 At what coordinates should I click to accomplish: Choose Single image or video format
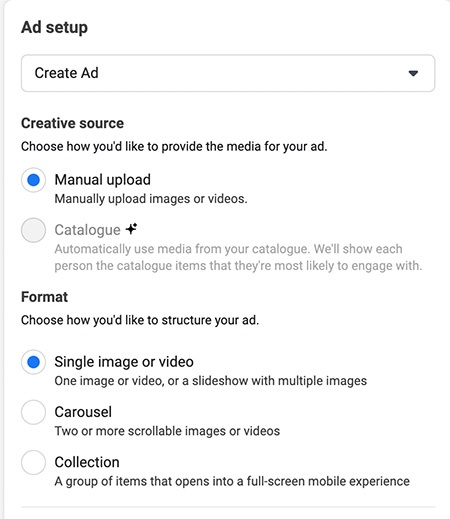coord(33,362)
